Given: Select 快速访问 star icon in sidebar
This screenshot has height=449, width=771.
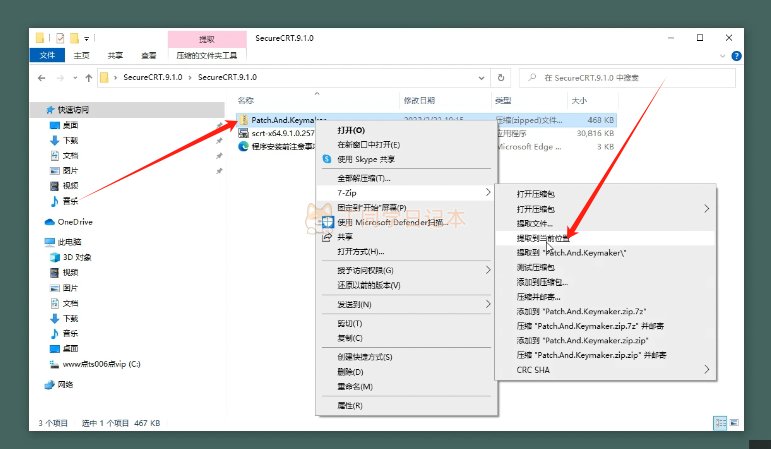Looking at the screenshot, I should (x=50, y=110).
